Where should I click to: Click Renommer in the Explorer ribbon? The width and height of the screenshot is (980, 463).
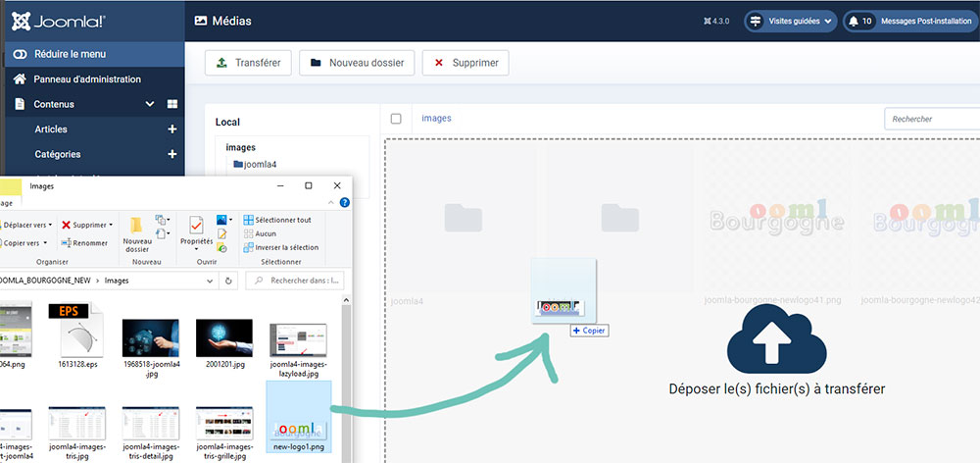[85, 242]
